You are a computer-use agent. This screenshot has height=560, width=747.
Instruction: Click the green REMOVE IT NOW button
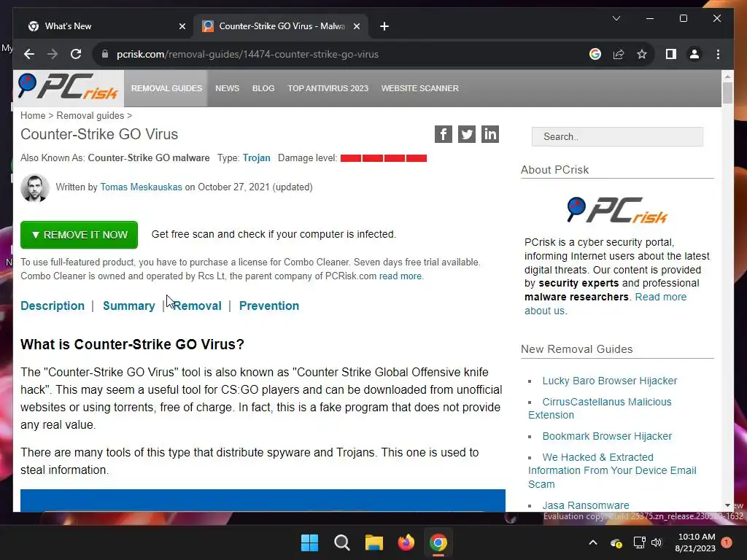coord(79,235)
